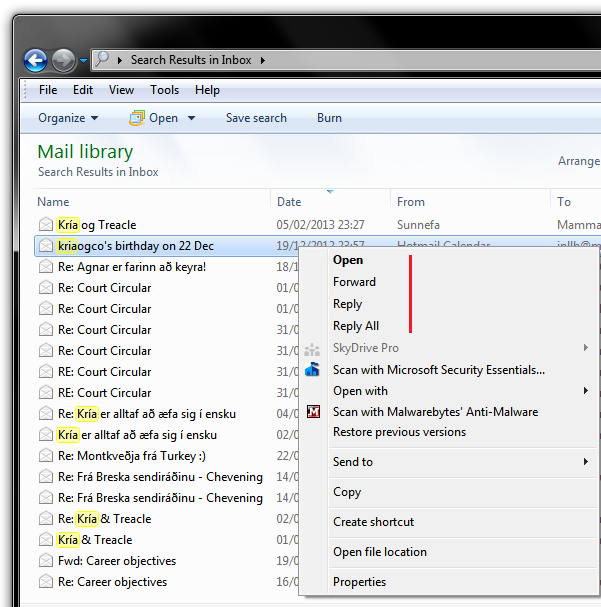Select mail icon for kriaogco's birthday message
This screenshot has width=601, height=607.
click(46, 245)
